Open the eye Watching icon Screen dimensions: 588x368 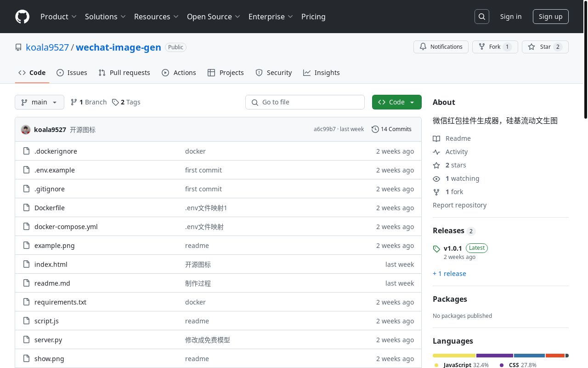point(436,178)
